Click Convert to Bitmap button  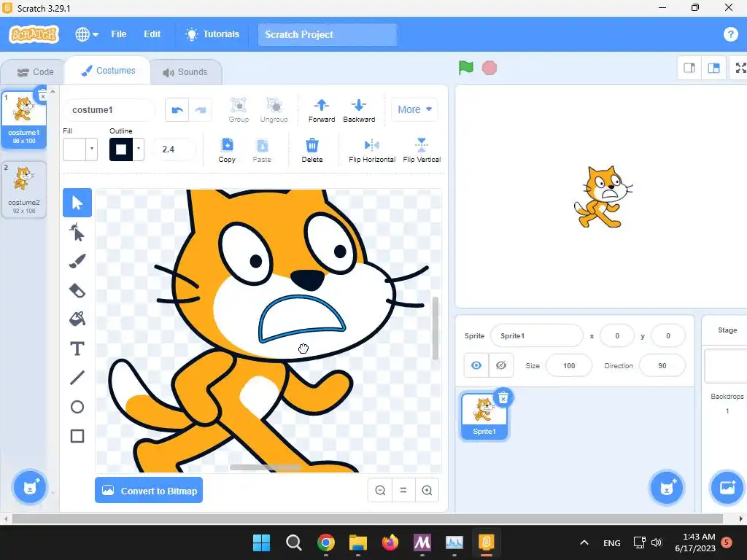pyautogui.click(x=149, y=491)
